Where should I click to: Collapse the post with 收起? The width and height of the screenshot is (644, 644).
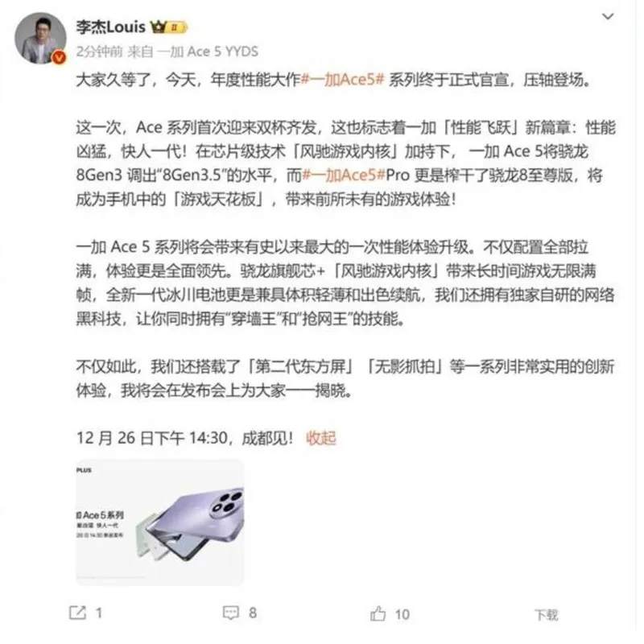(321, 438)
